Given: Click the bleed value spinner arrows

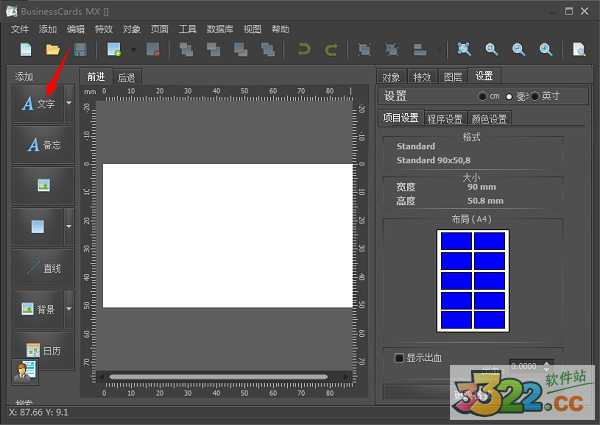Looking at the screenshot, I should click(x=546, y=366).
